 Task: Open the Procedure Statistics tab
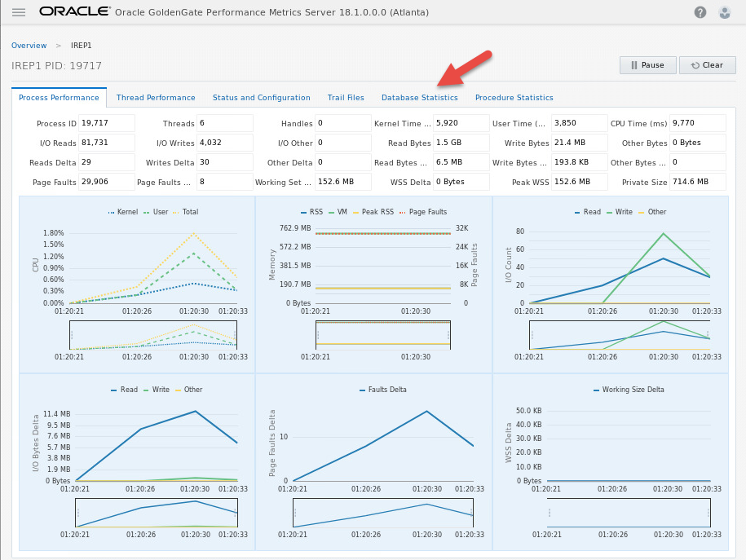(x=514, y=98)
